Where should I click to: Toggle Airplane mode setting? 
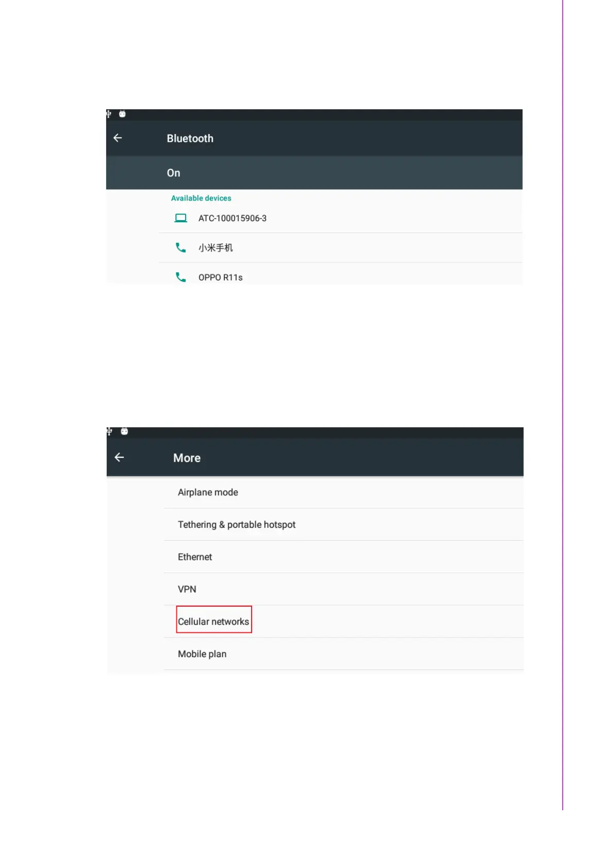point(208,492)
